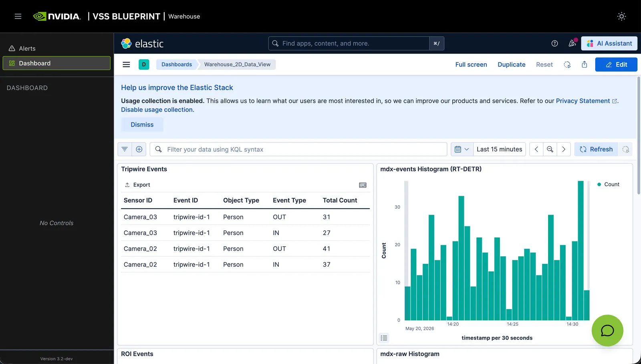Open the Last 15 minutes time range
The height and width of the screenshot is (364, 641).
pos(499,149)
